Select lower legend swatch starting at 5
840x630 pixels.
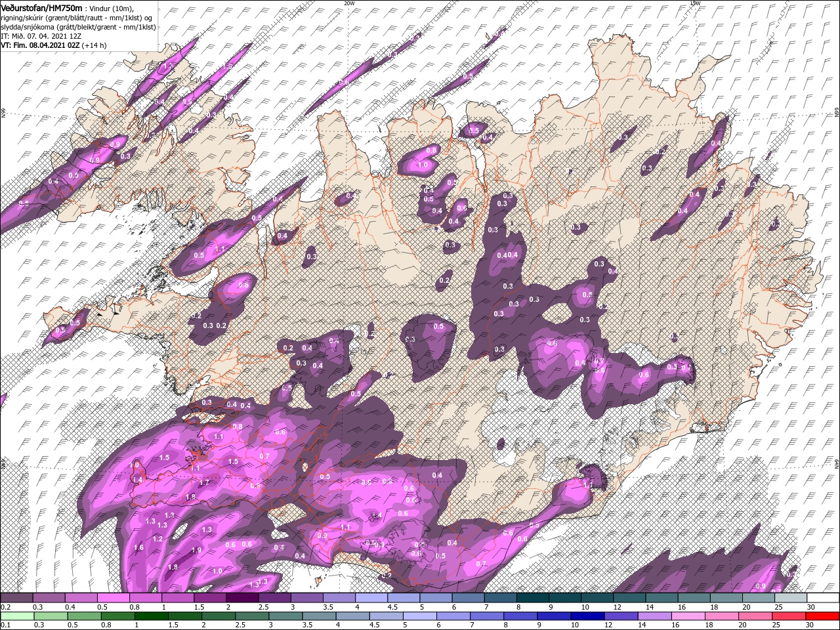tap(419, 616)
